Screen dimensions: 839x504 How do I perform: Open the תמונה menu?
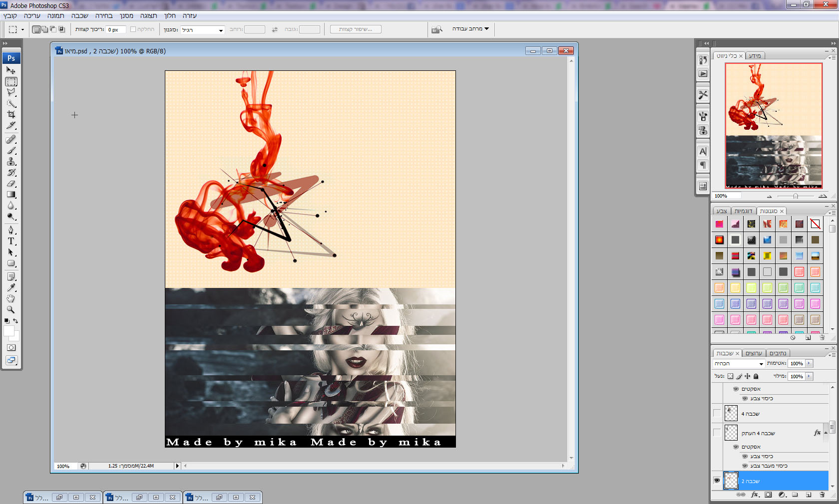pyautogui.click(x=55, y=15)
